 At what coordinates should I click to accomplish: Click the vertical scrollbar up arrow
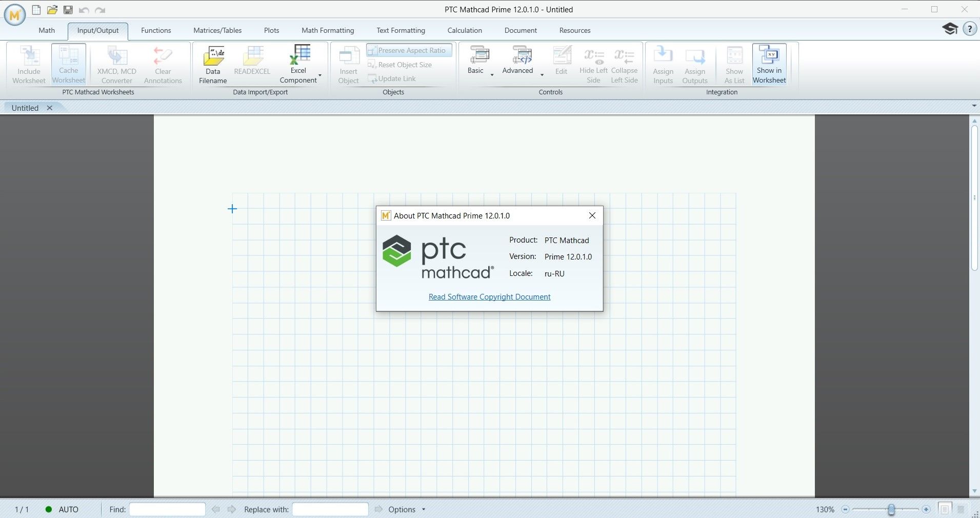click(x=974, y=121)
